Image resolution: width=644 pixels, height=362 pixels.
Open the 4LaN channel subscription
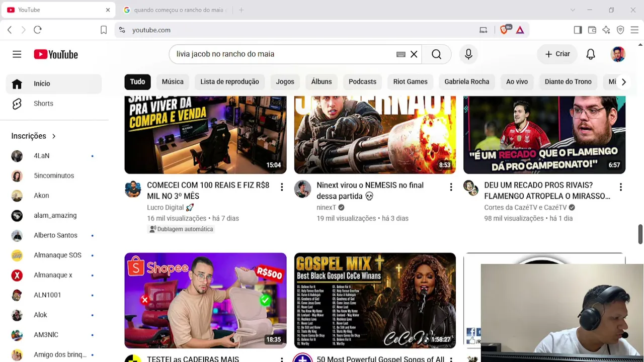[54, 156]
